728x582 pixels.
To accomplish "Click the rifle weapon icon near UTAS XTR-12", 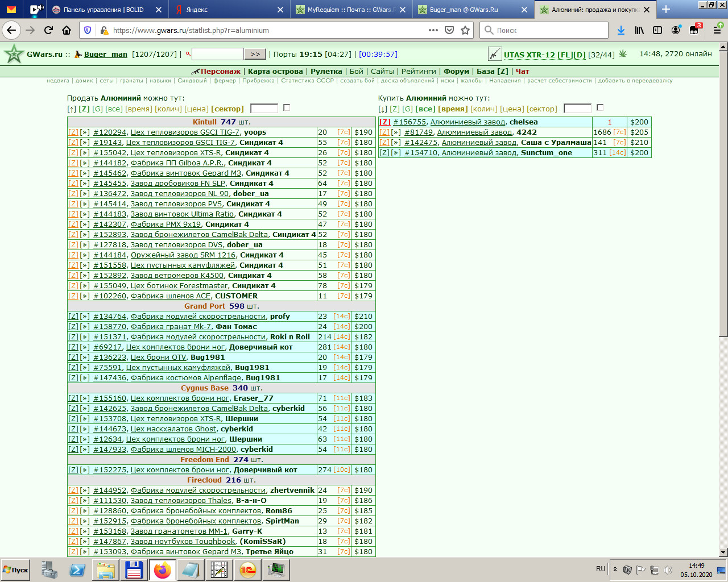I will tap(495, 54).
